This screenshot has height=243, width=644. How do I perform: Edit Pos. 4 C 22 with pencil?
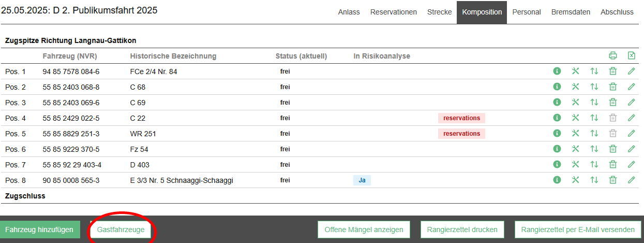[x=631, y=118]
